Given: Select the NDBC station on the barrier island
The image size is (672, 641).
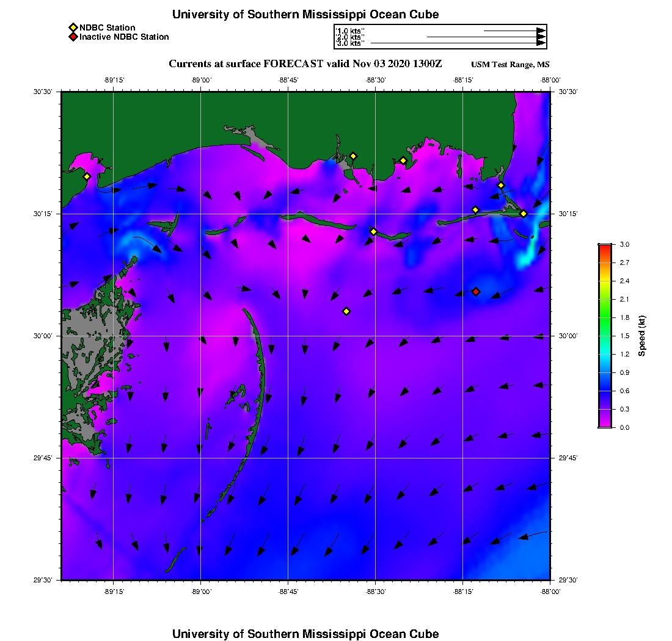Looking at the screenshot, I should 373,231.
